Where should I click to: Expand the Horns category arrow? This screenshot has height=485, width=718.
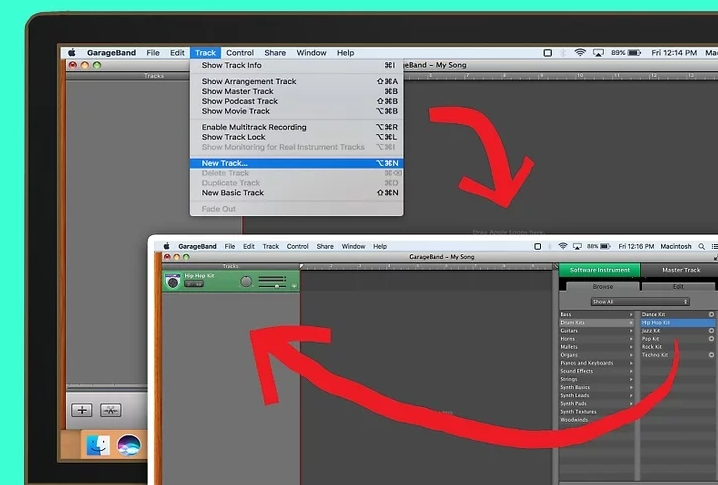[x=631, y=338]
